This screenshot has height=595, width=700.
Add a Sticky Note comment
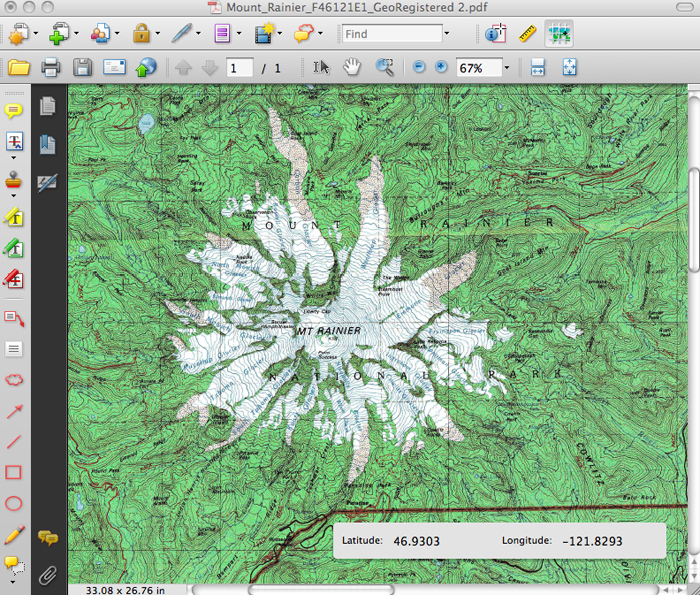click(15, 110)
